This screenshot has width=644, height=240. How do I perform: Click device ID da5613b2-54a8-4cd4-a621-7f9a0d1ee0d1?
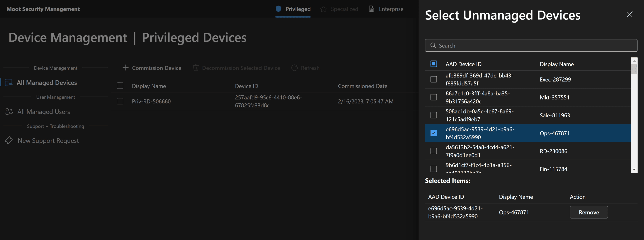point(480,151)
